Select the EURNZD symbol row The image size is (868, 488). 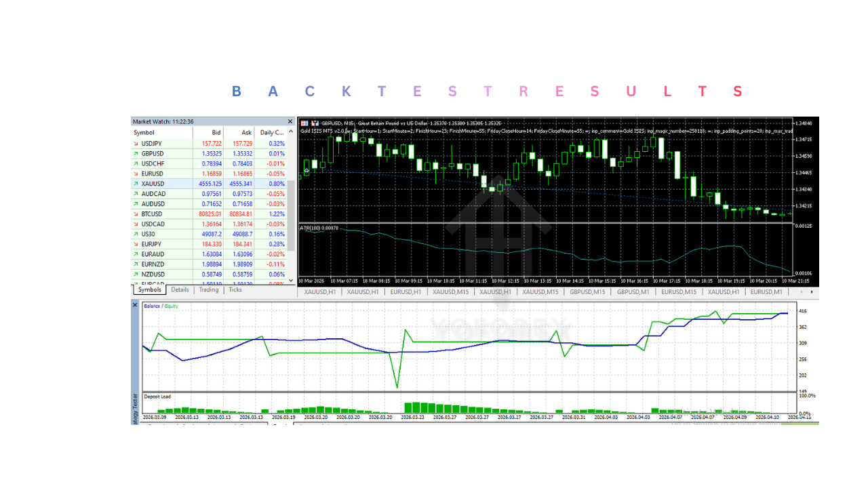coord(209,264)
